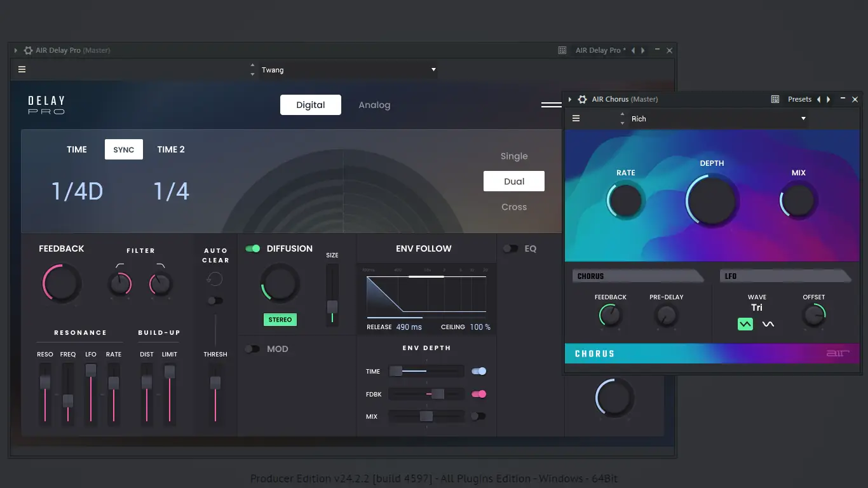
Task: Click the Delay Pro Feedback knob
Action: (62, 283)
